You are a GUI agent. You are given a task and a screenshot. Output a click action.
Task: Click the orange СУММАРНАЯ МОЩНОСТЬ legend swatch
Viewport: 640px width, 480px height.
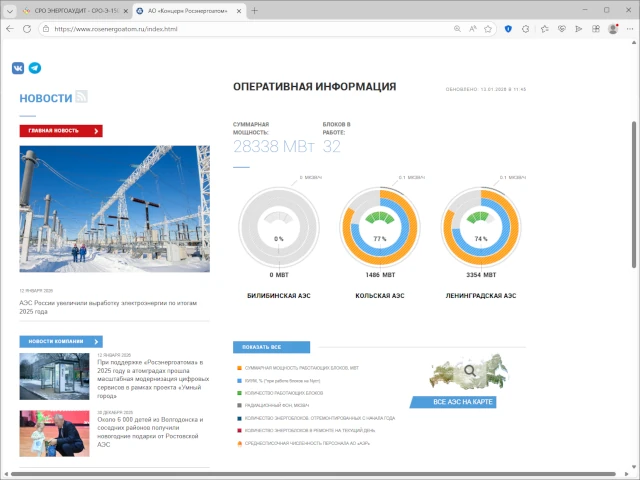(x=240, y=368)
